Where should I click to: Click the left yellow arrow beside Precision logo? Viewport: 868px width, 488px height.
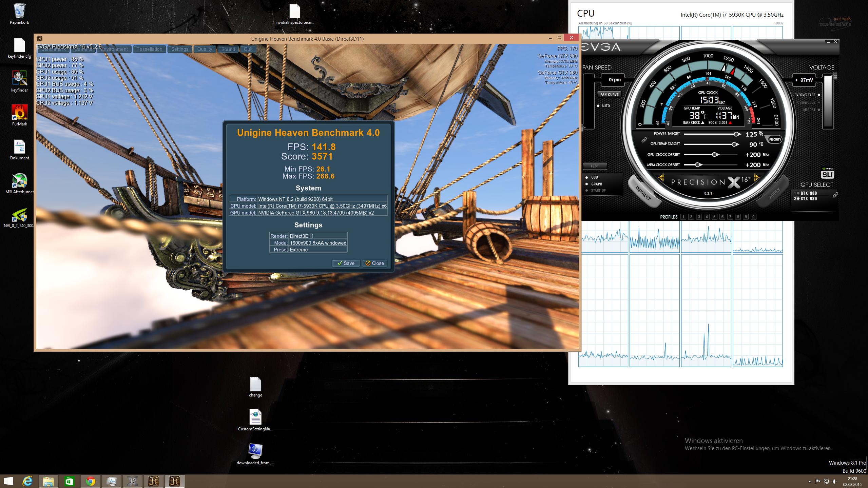point(661,177)
